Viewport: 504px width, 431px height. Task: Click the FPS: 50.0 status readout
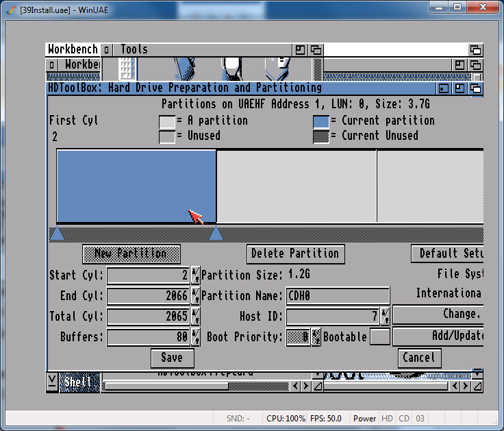click(x=325, y=419)
